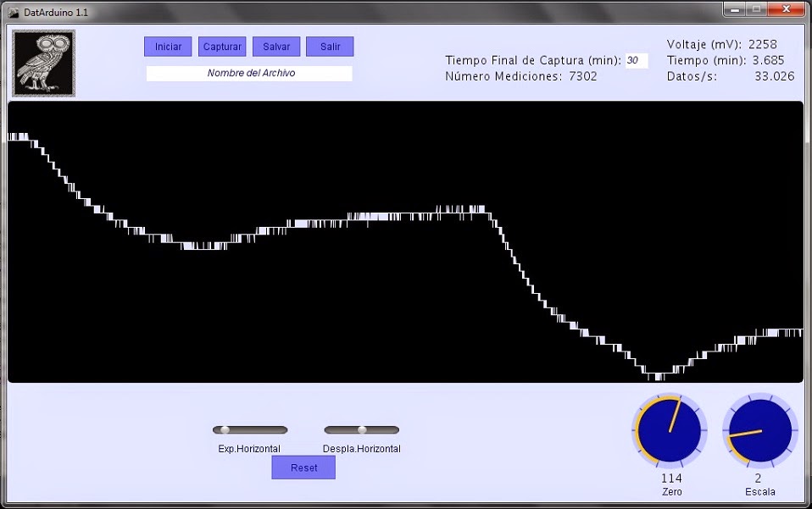Click the Capturar button

click(222, 47)
